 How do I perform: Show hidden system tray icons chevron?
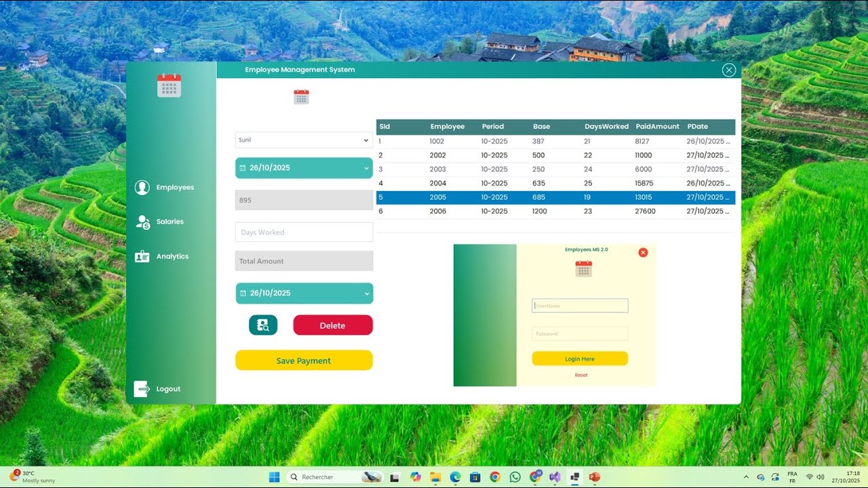pyautogui.click(x=746, y=477)
